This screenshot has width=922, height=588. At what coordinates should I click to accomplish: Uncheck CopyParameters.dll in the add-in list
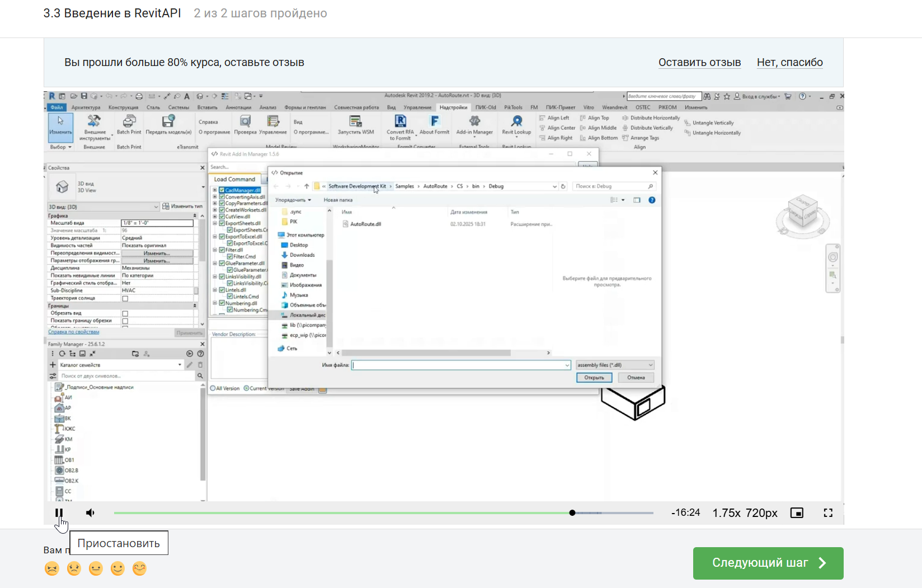click(x=222, y=203)
